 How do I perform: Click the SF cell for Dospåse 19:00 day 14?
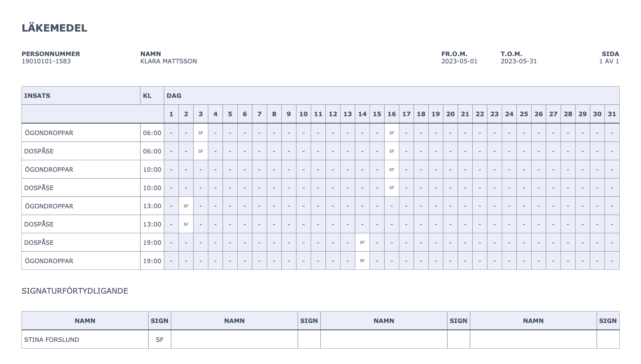362,242
